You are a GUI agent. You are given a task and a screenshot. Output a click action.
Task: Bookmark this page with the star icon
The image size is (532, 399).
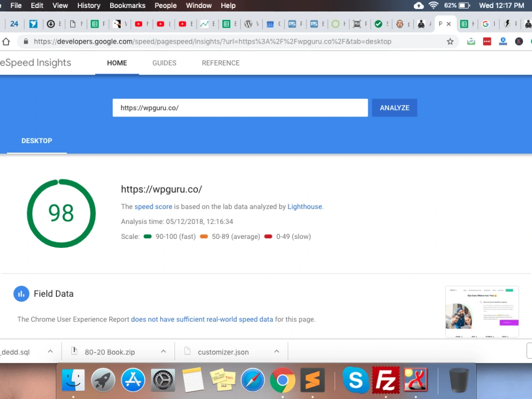coord(450,41)
